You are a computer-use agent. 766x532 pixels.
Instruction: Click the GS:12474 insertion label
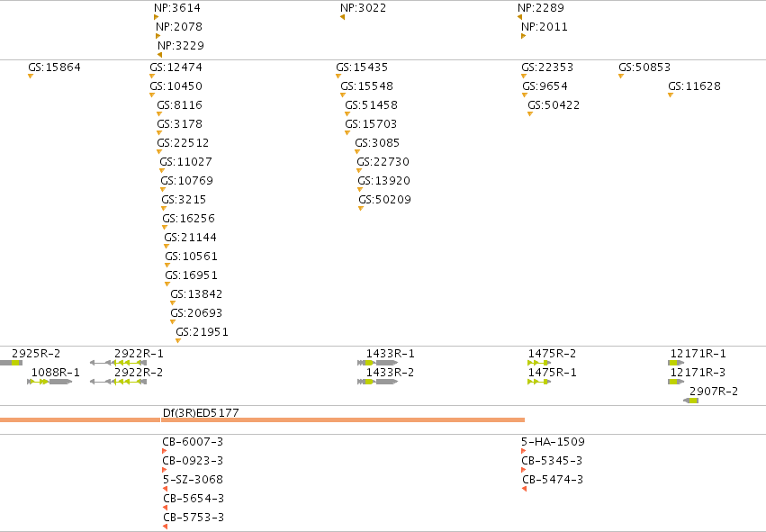tap(176, 67)
